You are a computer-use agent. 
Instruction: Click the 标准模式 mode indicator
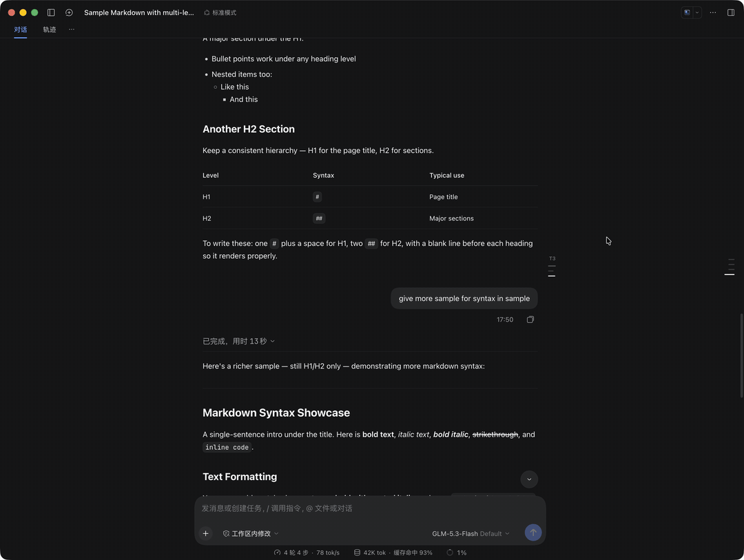click(x=220, y=13)
